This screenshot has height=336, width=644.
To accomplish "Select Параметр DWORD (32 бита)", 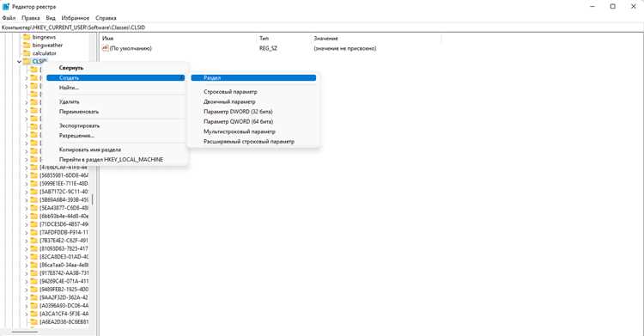I will (x=253, y=112).
